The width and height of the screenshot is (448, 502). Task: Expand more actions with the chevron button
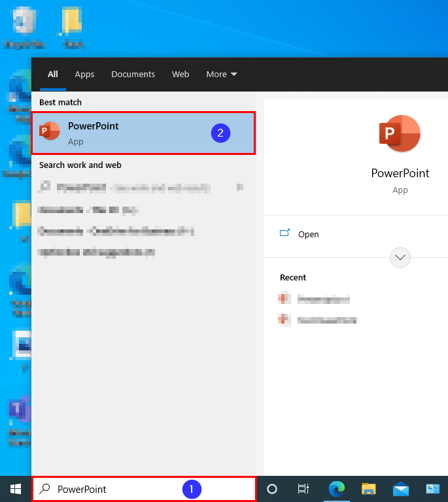pyautogui.click(x=400, y=258)
